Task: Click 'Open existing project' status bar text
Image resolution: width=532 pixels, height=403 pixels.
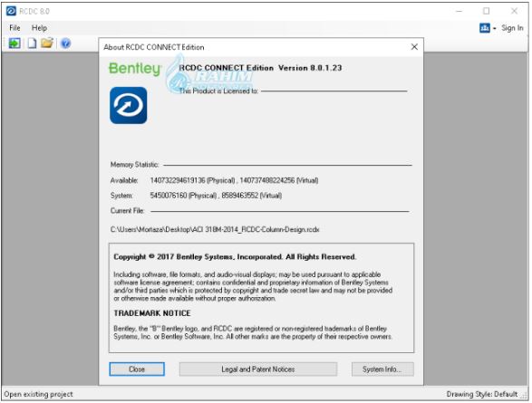Action: (38, 394)
